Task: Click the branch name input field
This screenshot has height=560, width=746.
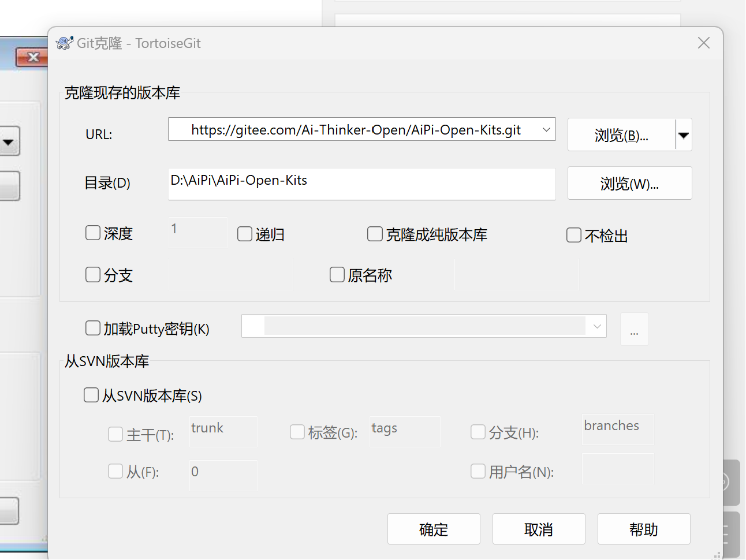Action: tap(231, 274)
